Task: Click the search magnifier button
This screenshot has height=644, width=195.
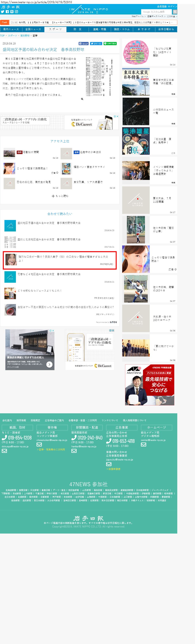Action: (x=175, y=12)
